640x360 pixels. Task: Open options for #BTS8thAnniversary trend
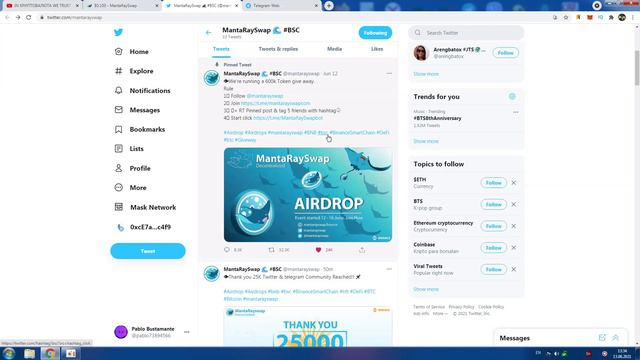[516, 112]
